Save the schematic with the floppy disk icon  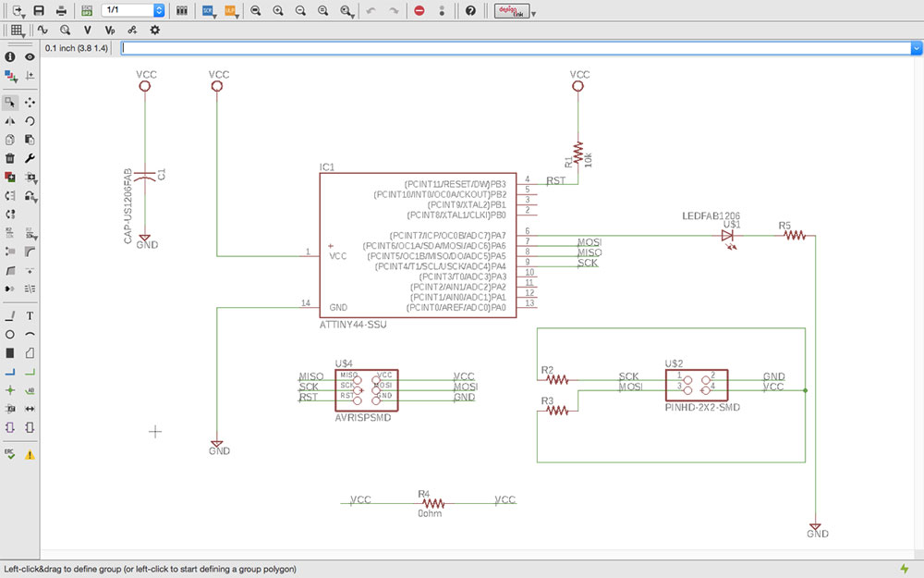coord(39,10)
